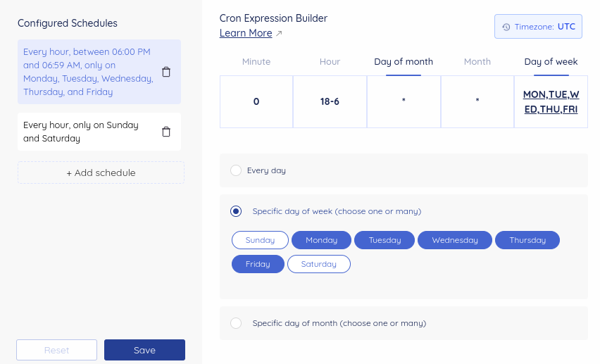Click the day of month asterisk field
The height and width of the screenshot is (364, 600).
pyautogui.click(x=404, y=102)
